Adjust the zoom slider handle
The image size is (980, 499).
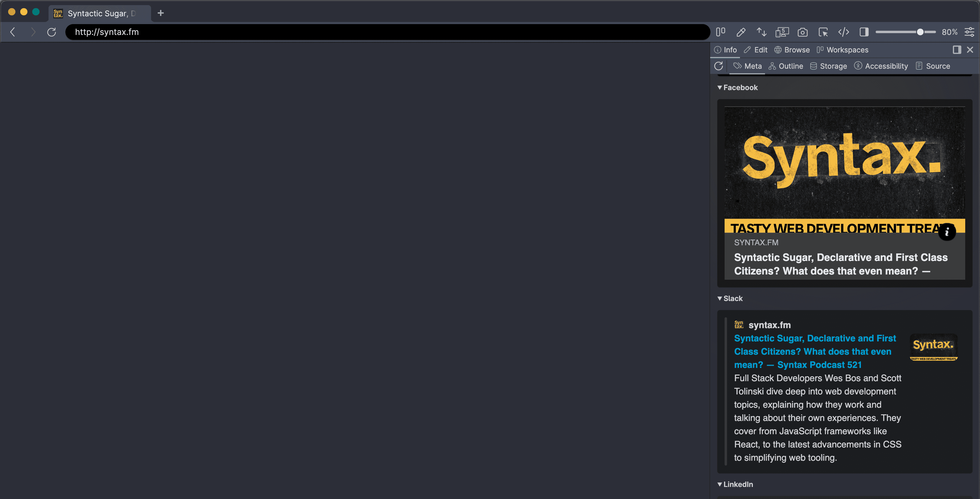(920, 32)
